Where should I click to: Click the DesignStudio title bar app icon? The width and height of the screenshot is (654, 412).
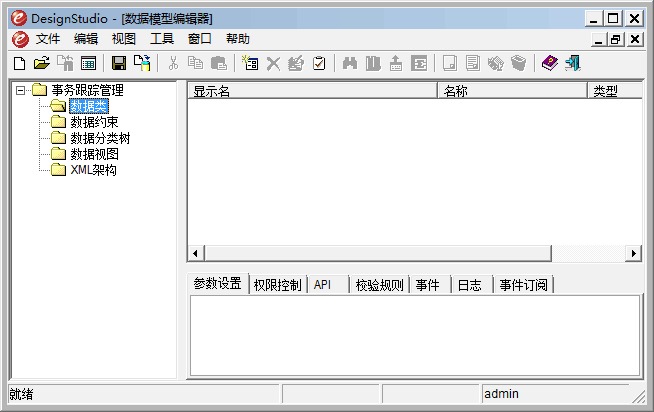click(x=19, y=18)
